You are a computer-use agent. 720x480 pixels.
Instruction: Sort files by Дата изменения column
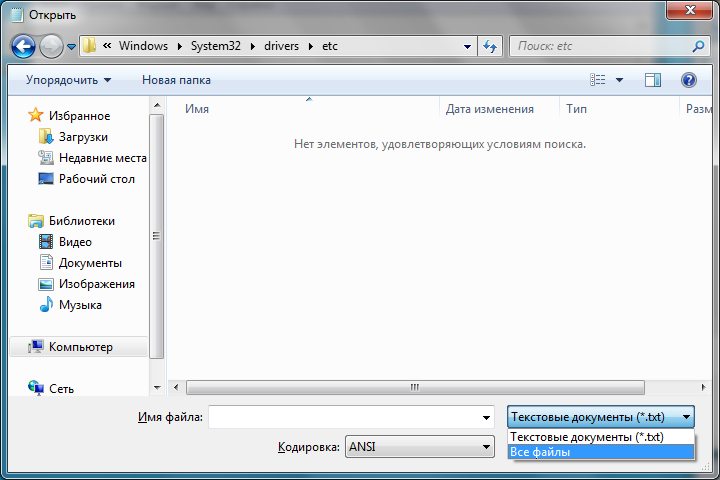(x=490, y=109)
